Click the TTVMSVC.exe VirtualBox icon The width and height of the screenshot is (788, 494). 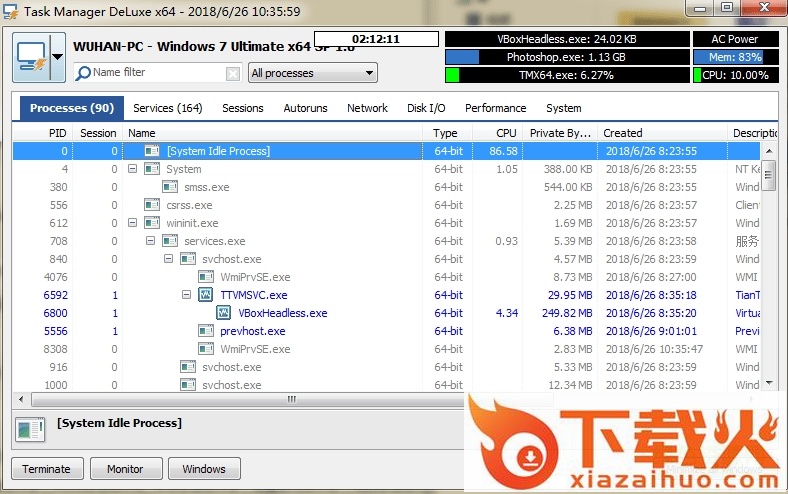coord(206,295)
